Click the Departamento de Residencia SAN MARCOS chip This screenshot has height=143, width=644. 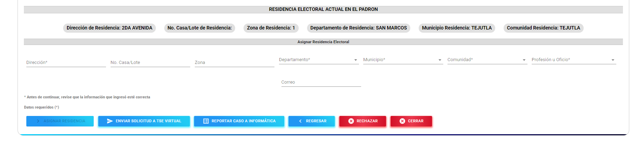pyautogui.click(x=359, y=28)
